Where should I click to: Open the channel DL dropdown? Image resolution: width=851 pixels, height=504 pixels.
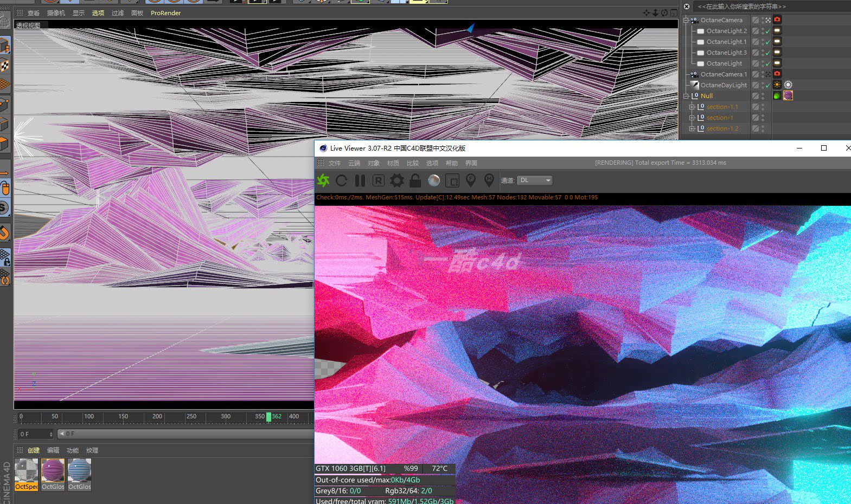tap(535, 180)
